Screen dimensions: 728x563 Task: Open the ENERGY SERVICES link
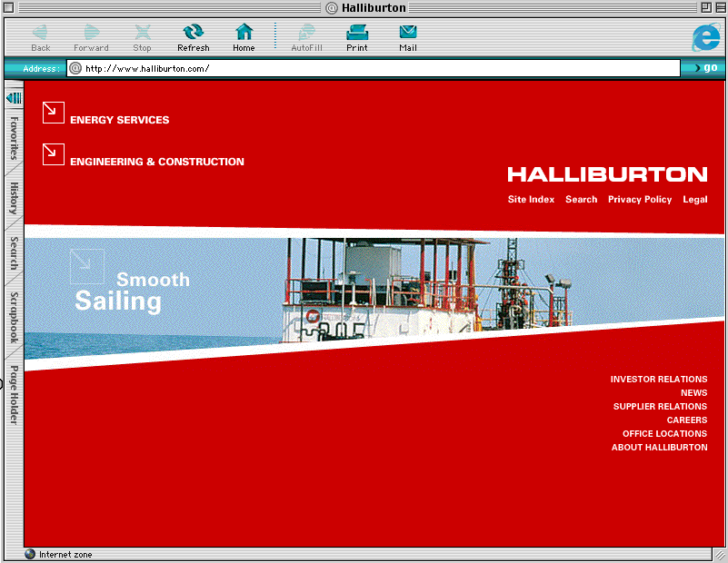click(x=120, y=120)
